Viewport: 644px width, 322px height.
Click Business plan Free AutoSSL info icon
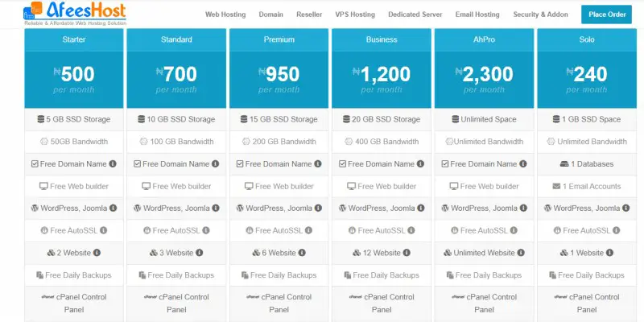point(411,230)
